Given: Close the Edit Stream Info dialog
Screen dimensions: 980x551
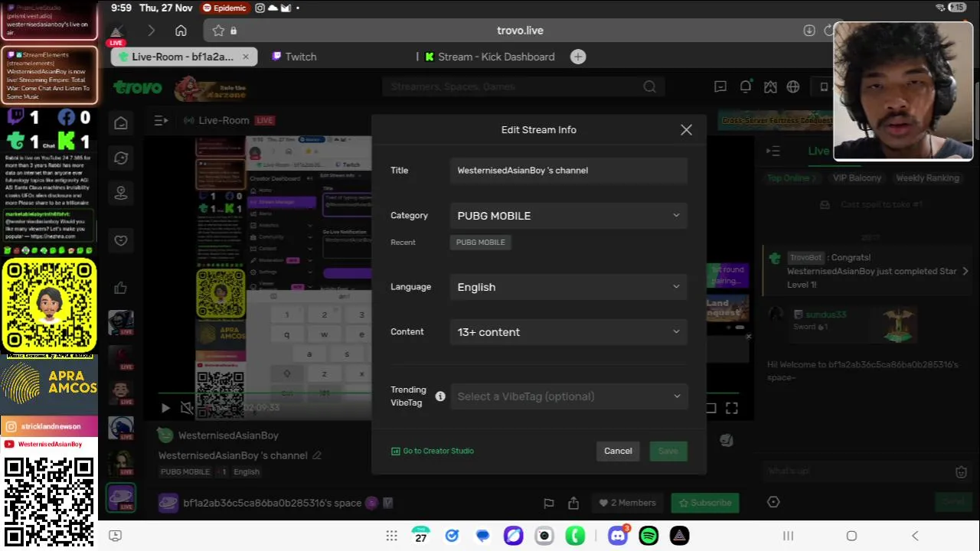Looking at the screenshot, I should coord(686,130).
